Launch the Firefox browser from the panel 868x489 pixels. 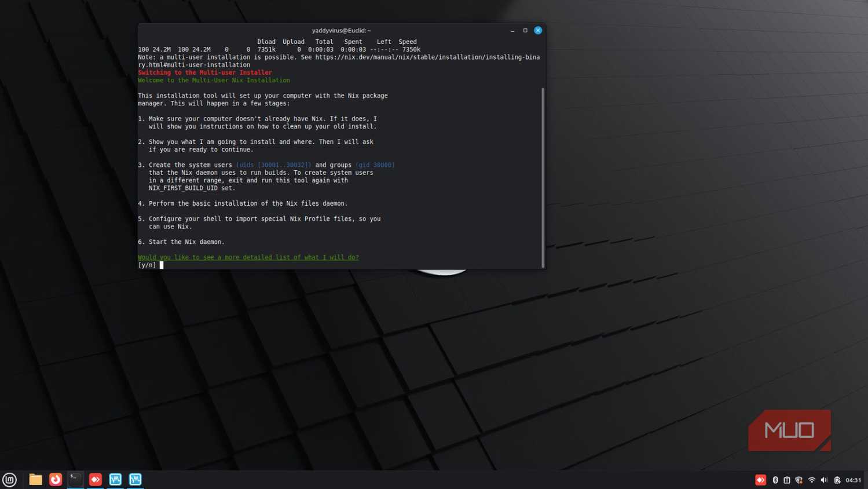pos(56,480)
